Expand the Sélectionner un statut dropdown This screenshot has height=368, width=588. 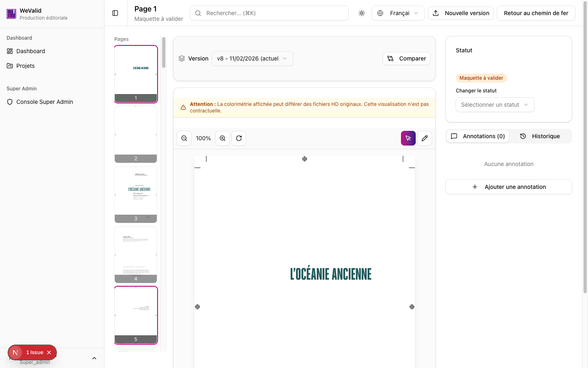click(494, 105)
